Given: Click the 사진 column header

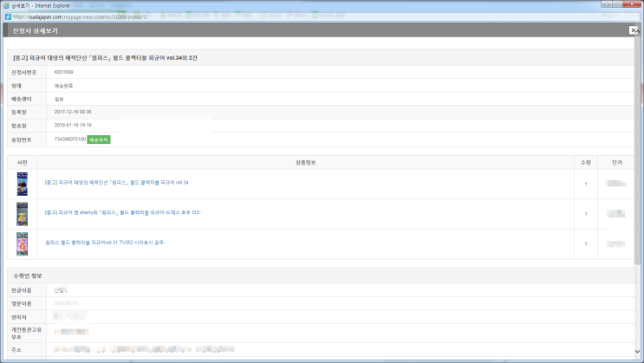Looking at the screenshot, I should point(23,163).
